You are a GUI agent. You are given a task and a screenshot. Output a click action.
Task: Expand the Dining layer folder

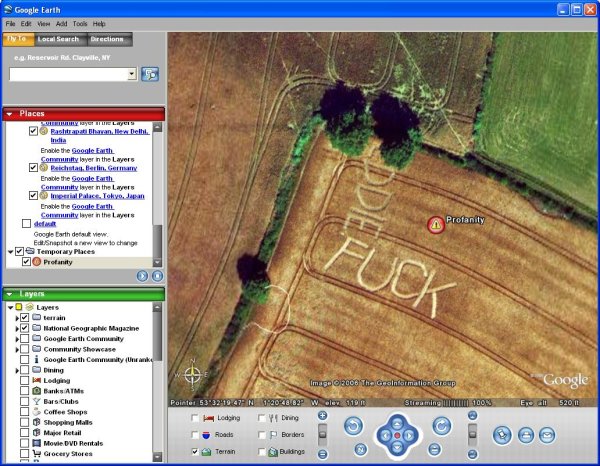coord(17,370)
